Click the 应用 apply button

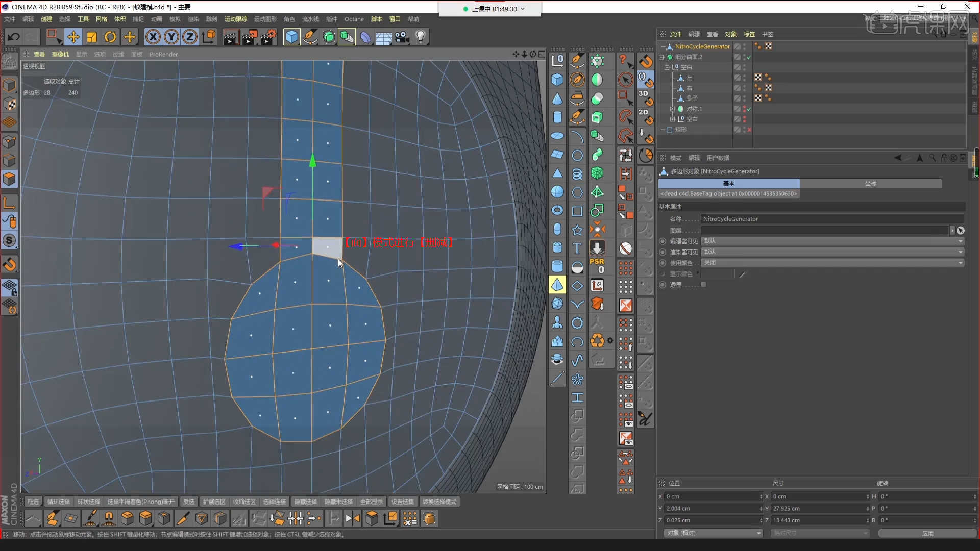pyautogui.click(x=927, y=533)
